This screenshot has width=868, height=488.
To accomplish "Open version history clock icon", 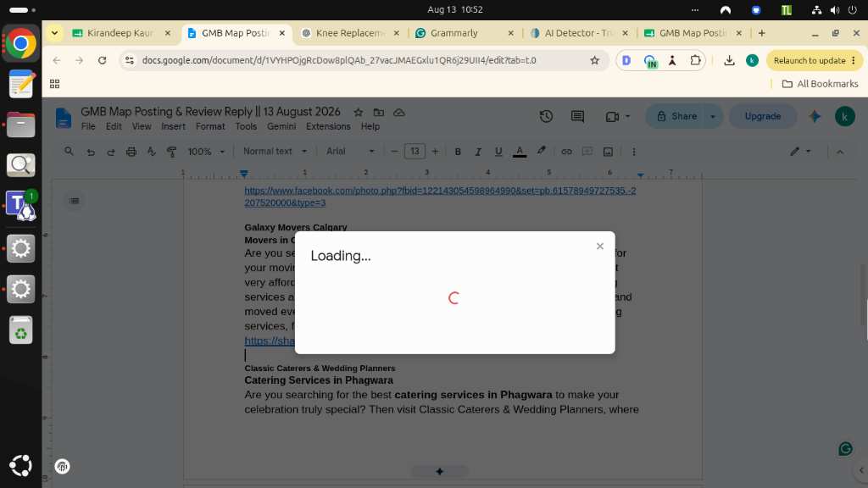I will (x=546, y=116).
